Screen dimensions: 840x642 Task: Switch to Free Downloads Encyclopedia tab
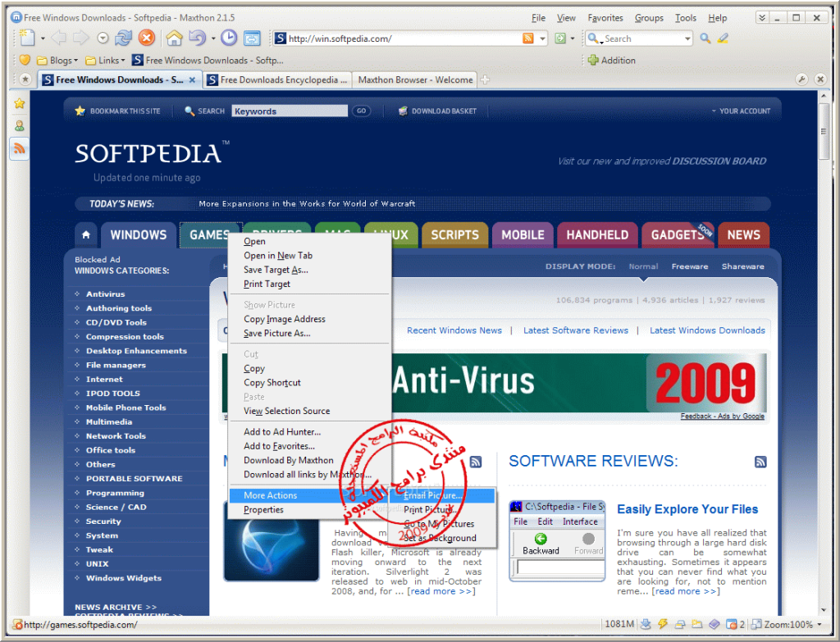pos(277,80)
